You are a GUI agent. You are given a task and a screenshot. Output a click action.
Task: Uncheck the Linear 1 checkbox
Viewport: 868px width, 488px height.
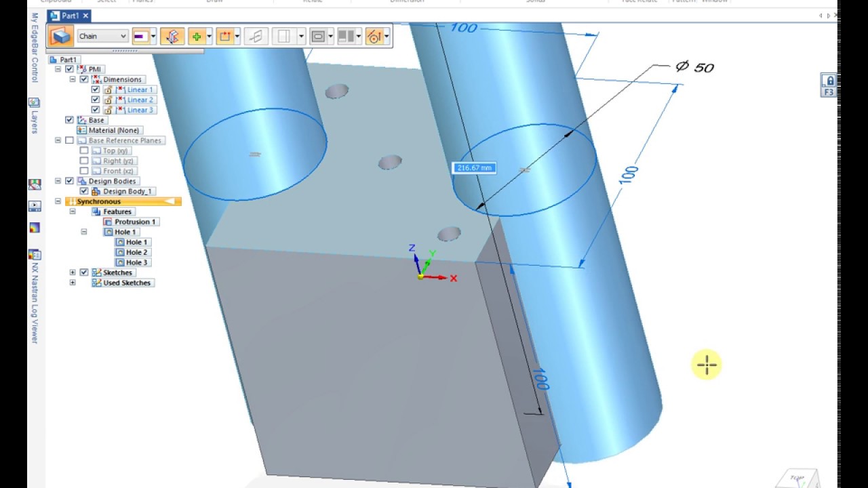click(96, 89)
